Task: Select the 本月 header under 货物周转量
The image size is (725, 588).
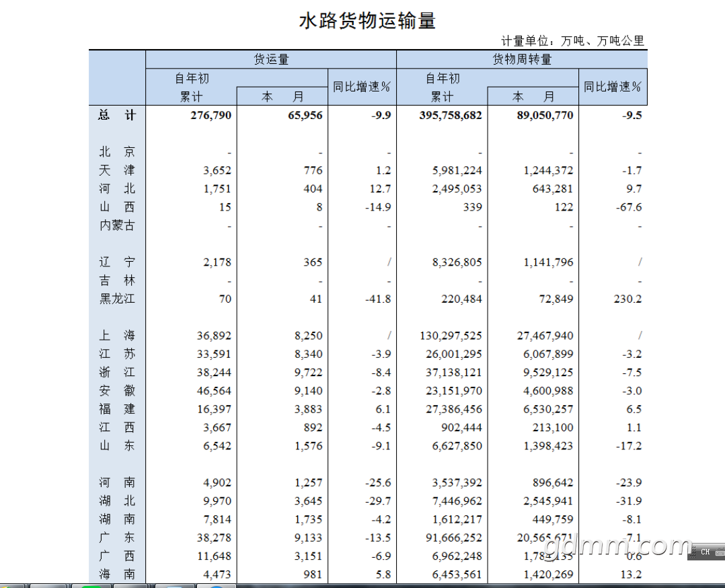Action: click(x=533, y=97)
